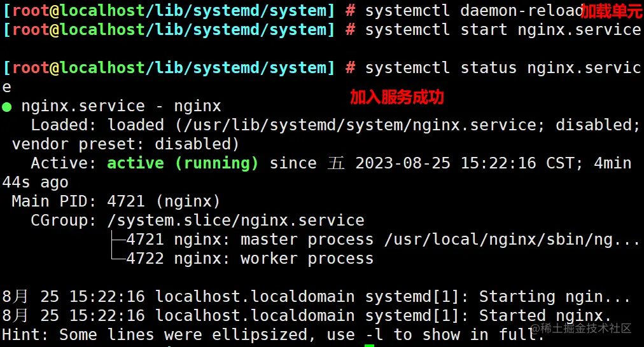The height and width of the screenshot is (347, 644).
Task: Click the 'Loaded: loaded' label
Action: 97,125
